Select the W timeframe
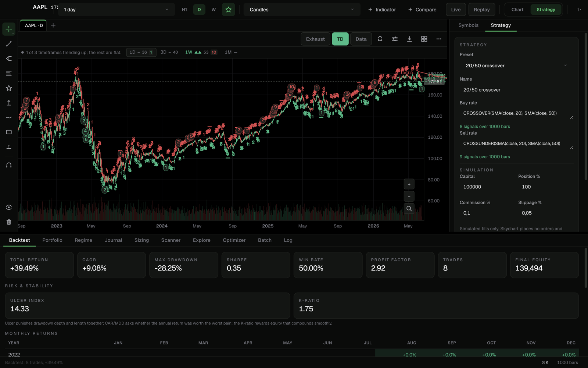The image size is (588, 368). coord(214,10)
